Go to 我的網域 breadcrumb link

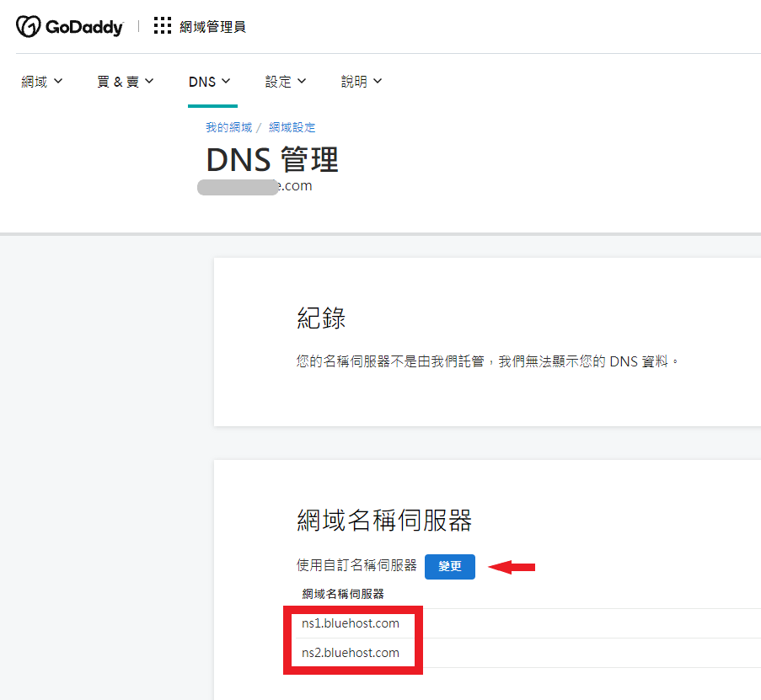229,127
